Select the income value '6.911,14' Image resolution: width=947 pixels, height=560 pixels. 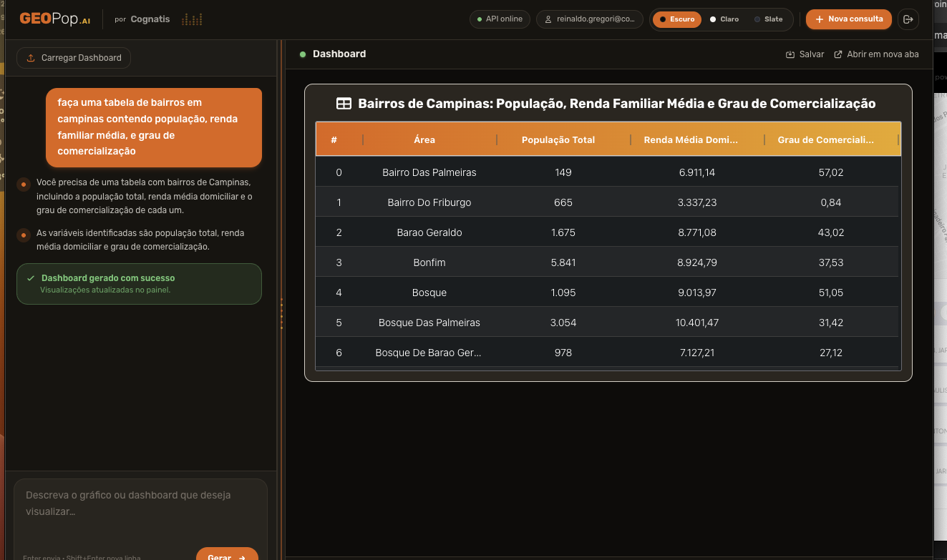(x=697, y=172)
